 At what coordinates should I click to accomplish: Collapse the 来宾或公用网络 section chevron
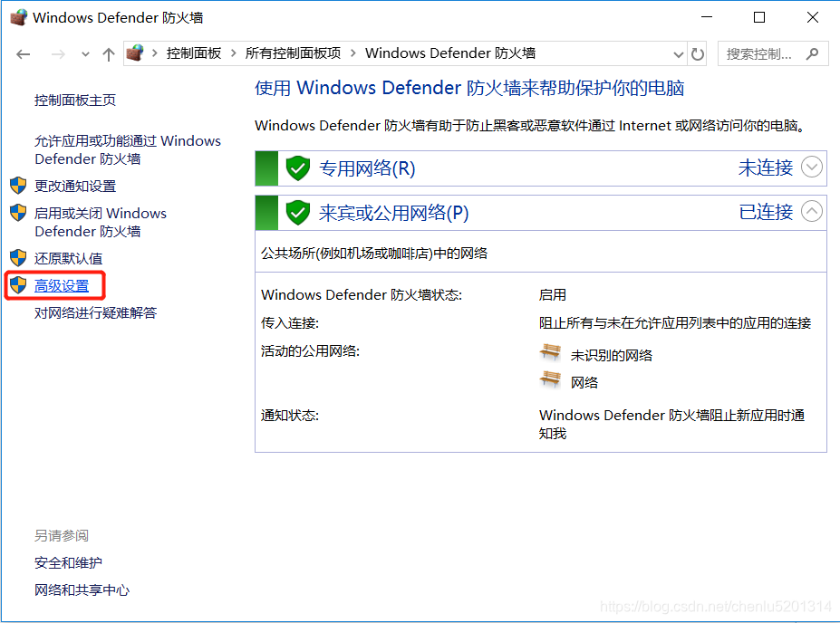coord(812,212)
